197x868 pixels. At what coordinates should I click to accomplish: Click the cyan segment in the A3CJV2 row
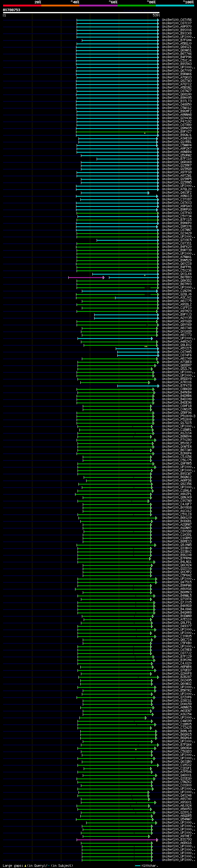pos(137,298)
